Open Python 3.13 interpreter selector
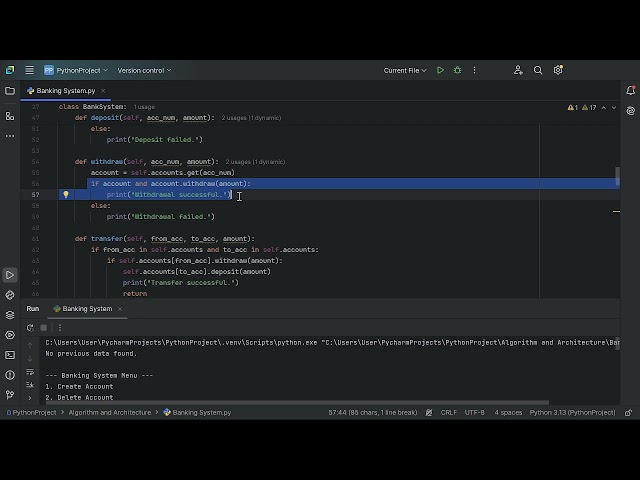The width and height of the screenshot is (640, 480). click(x=572, y=413)
